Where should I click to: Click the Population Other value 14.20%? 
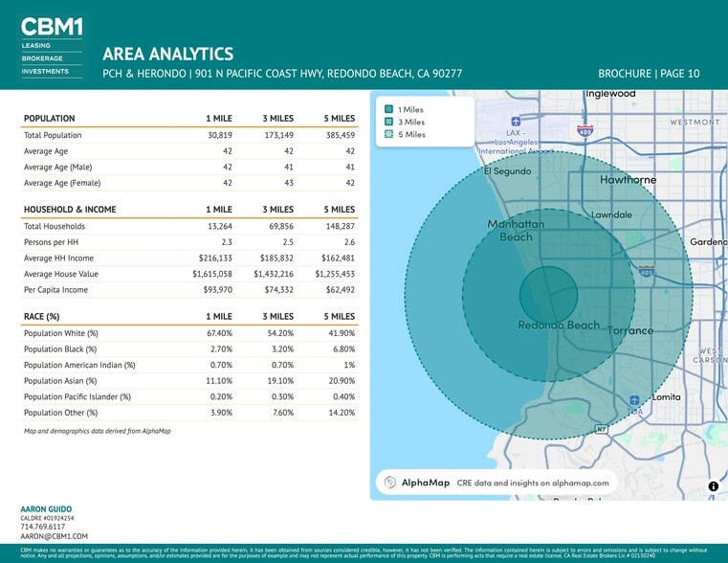pos(342,413)
